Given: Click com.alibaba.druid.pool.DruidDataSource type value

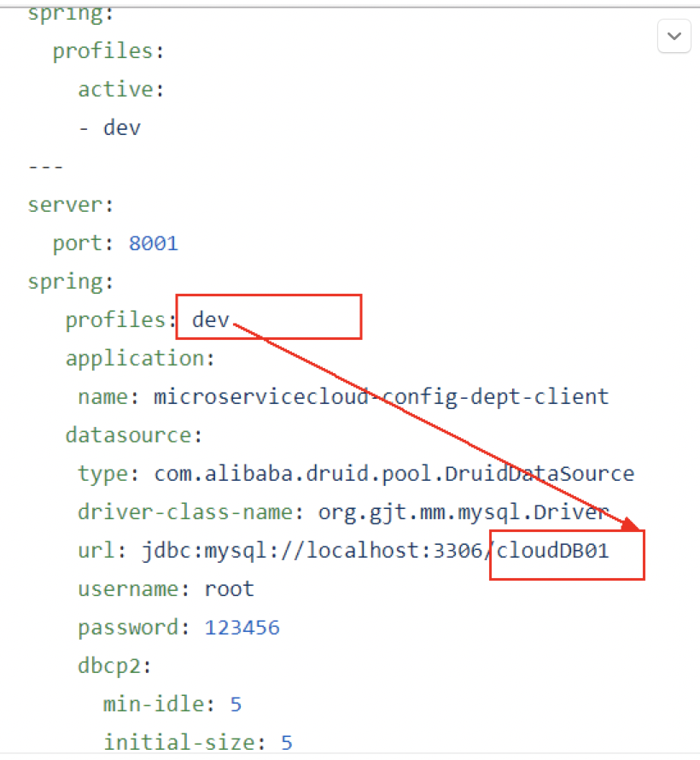Looking at the screenshot, I should click(394, 474).
